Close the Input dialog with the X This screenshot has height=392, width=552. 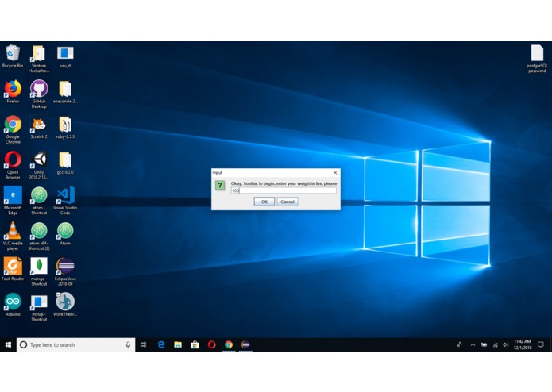tap(335, 173)
